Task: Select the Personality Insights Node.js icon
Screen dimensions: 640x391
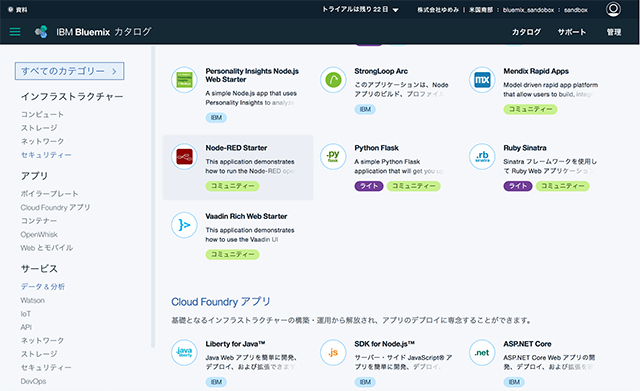Action: pyautogui.click(x=184, y=80)
